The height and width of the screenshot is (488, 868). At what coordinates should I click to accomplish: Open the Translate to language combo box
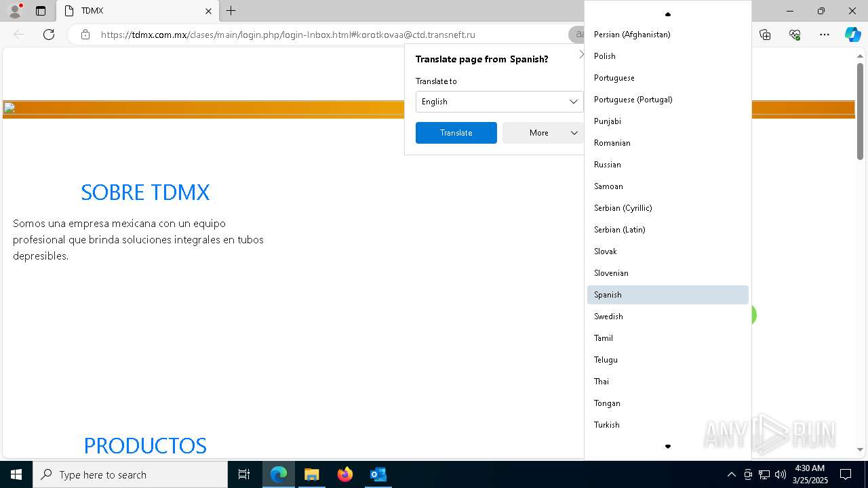499,102
